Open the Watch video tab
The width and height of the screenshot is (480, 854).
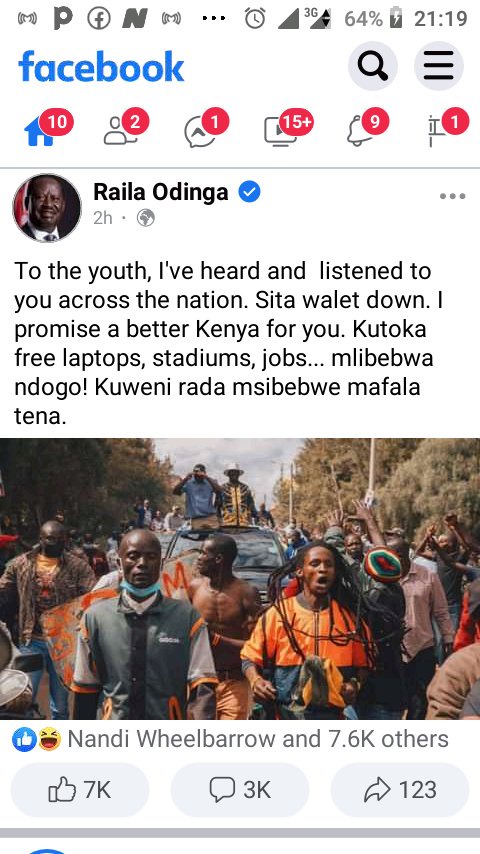[280, 131]
